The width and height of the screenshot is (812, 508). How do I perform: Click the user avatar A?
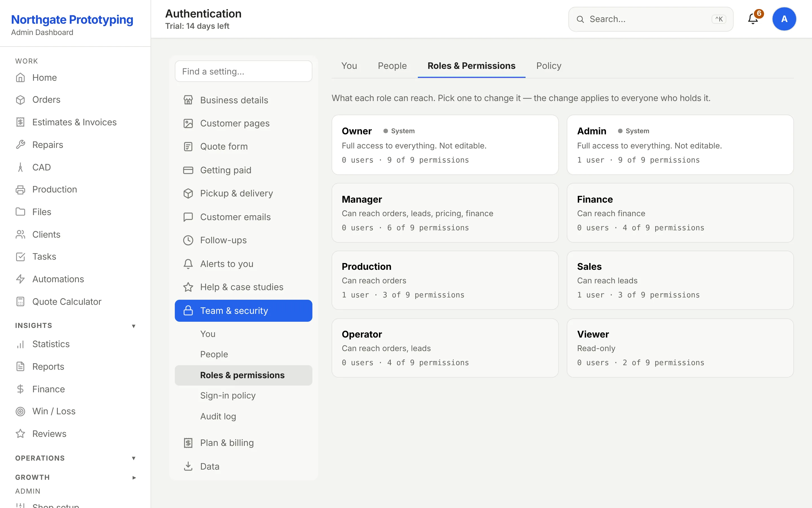784,19
